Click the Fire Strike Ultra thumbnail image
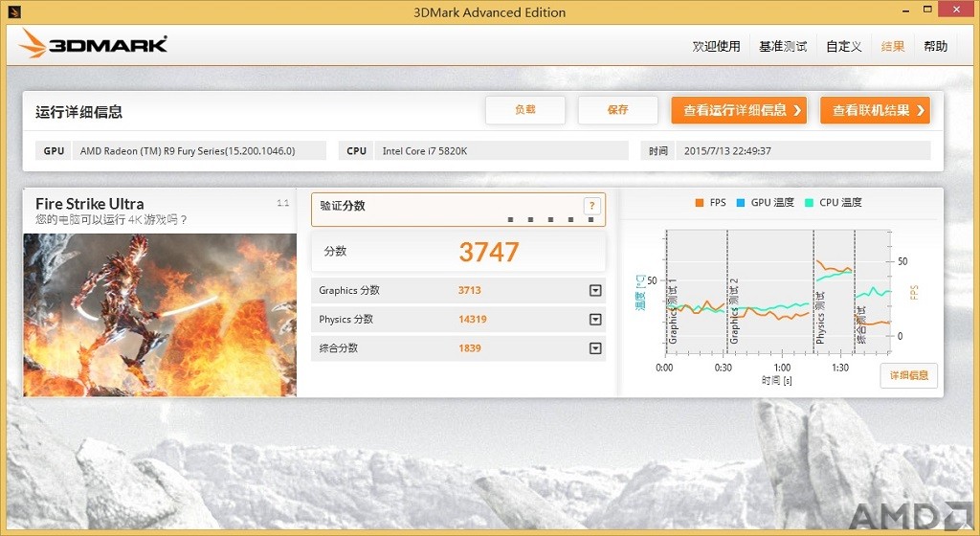The width and height of the screenshot is (980, 536). pos(160,315)
